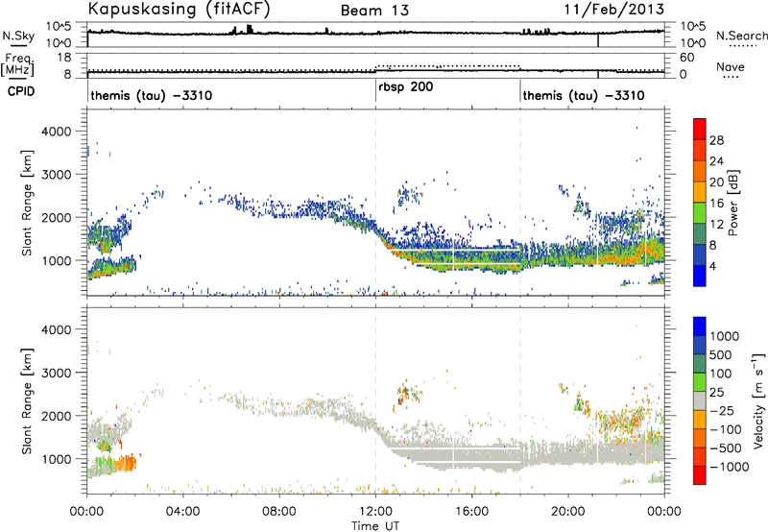This screenshot has width=768, height=532.
Task: Click the "04:00" time axis label
Action: click(x=183, y=512)
